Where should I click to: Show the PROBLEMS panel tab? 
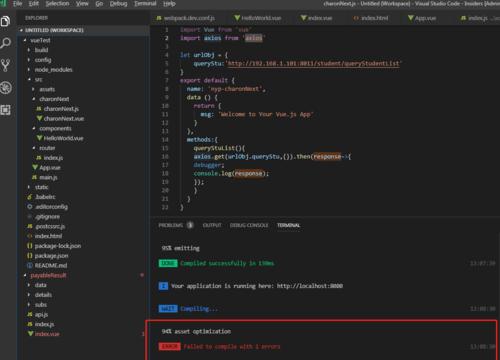pyautogui.click(x=171, y=225)
